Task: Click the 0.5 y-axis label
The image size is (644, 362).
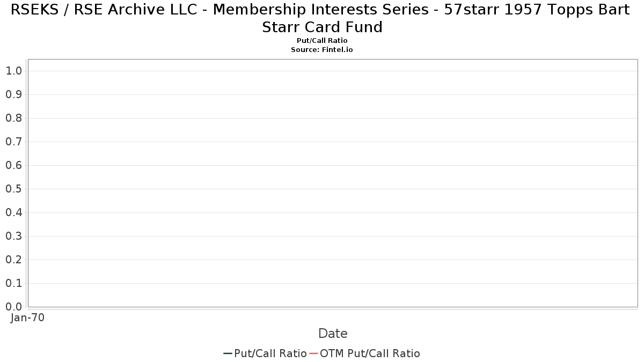Action: click(x=13, y=189)
